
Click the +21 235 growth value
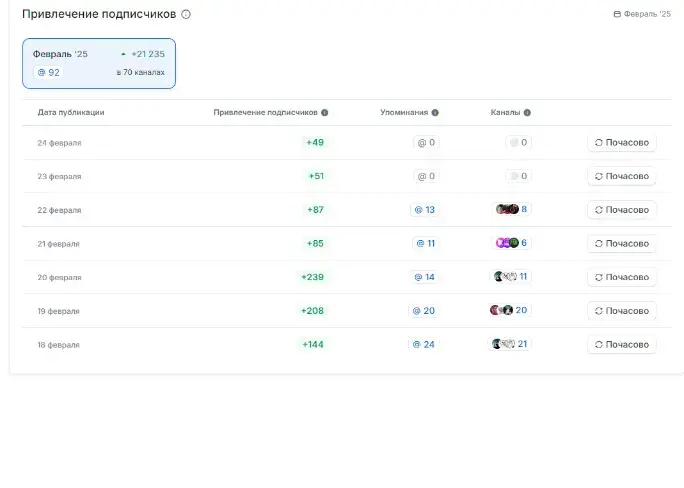(x=148, y=54)
